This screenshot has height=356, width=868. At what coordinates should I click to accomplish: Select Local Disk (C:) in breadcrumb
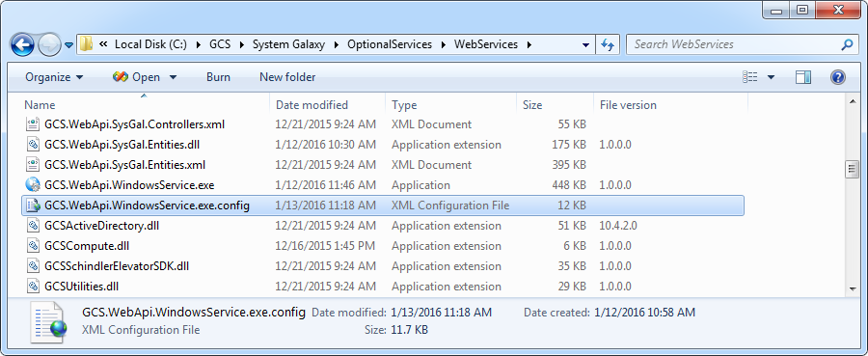(150, 44)
